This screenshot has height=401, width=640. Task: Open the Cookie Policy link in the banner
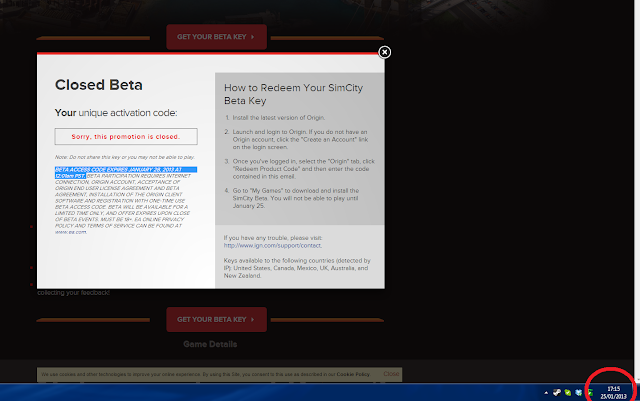click(353, 374)
